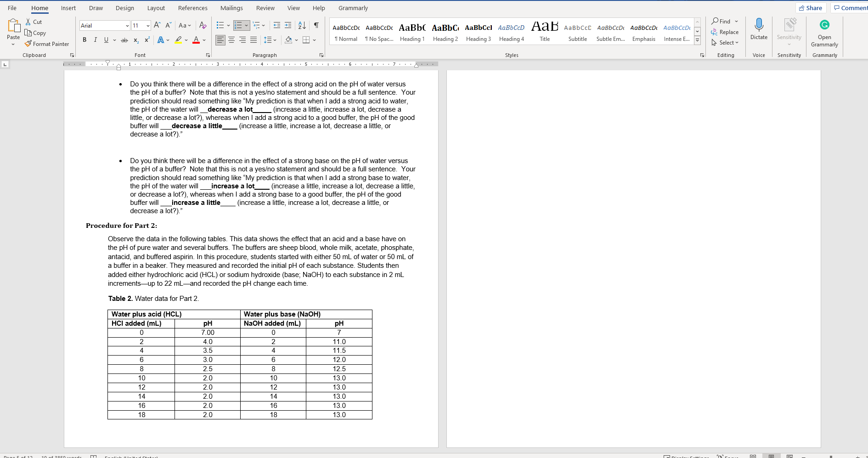
Task: Switch to the Review tab
Action: (x=265, y=8)
